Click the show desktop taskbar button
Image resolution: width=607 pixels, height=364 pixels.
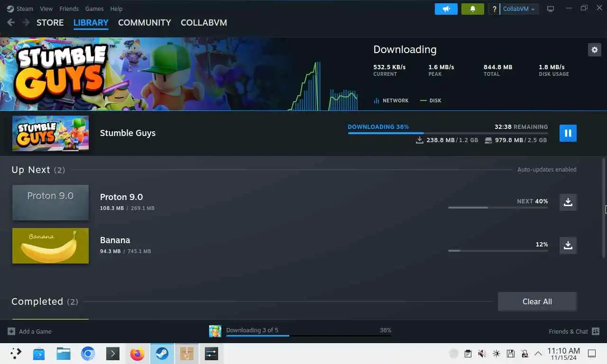(592, 354)
